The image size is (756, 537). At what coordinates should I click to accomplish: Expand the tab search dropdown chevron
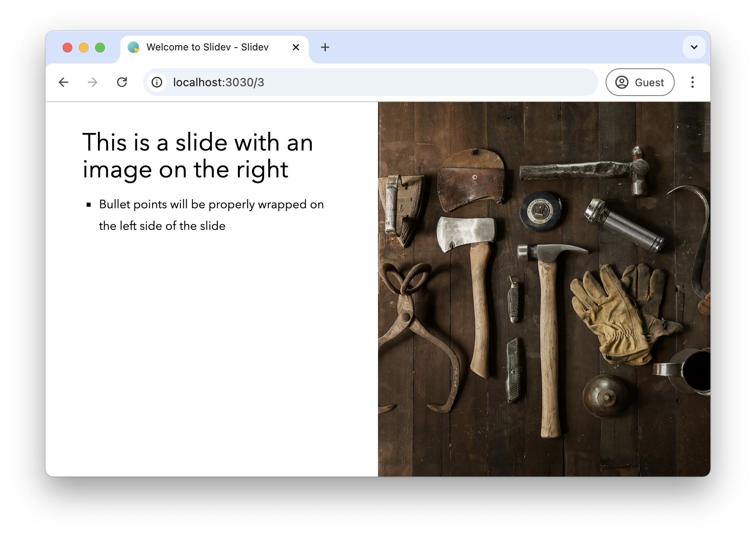click(x=694, y=47)
